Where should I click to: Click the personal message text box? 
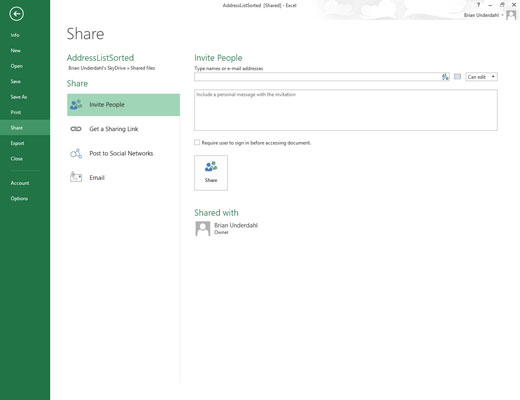346,110
